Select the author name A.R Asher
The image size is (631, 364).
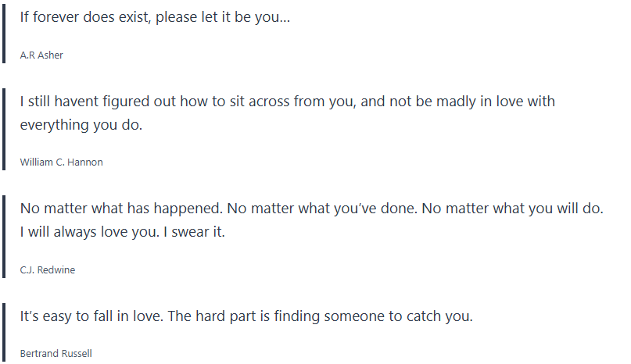41,55
